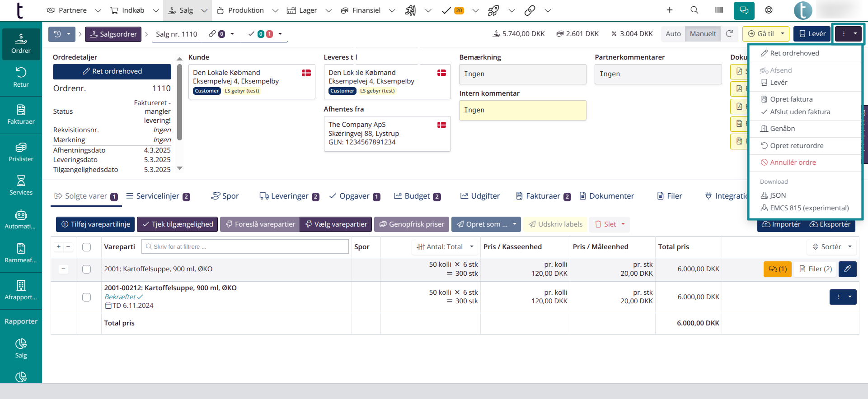The image size is (868, 399).
Task: Open Rammeaftaler in the sidebar
Action: (21, 253)
